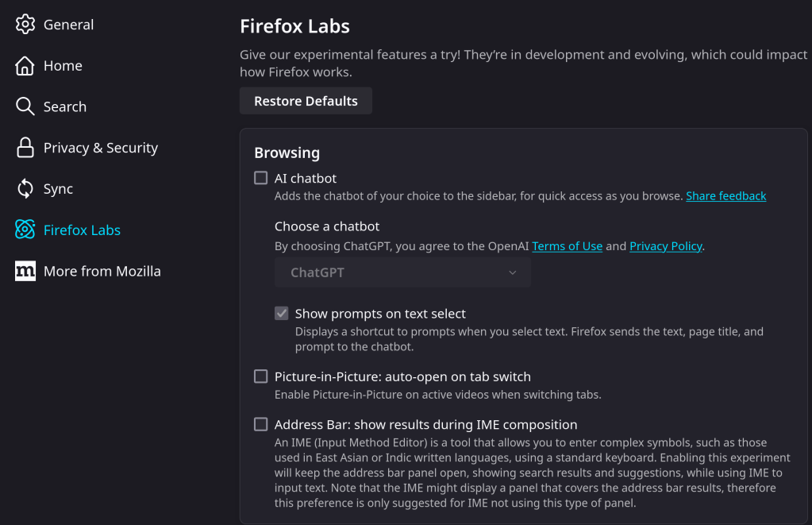Toggle 'Show prompts on text select' checkbox
This screenshot has height=525, width=812.
[282, 313]
